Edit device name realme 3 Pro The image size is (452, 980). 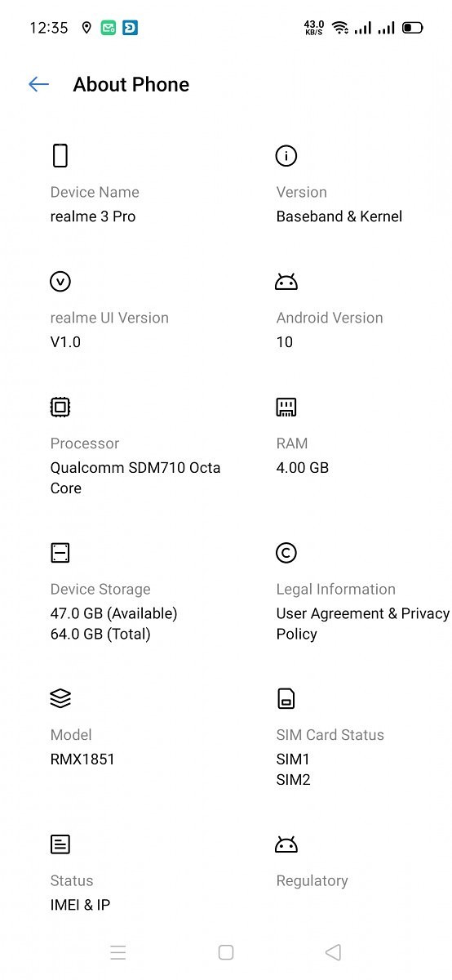93,216
